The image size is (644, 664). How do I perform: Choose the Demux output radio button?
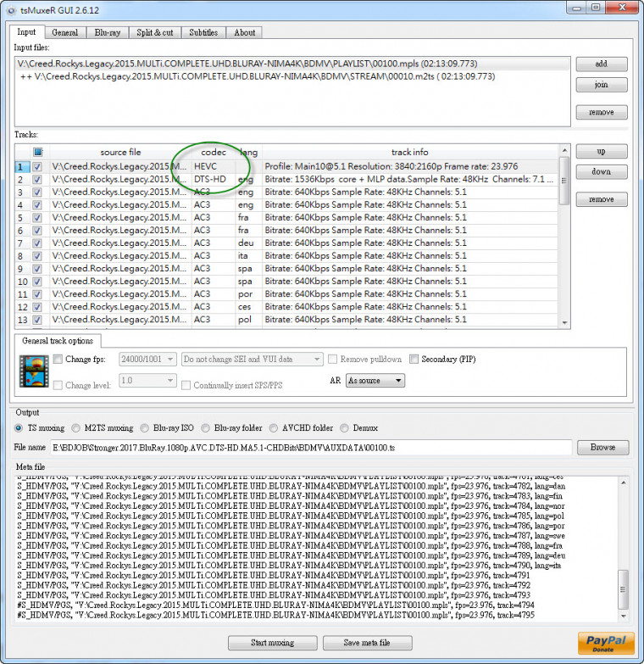coord(344,428)
